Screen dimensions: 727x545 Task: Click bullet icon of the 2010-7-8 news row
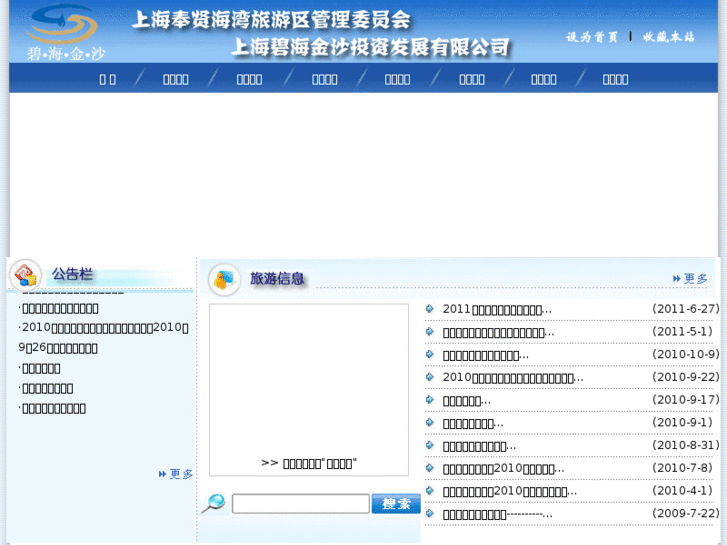click(430, 468)
